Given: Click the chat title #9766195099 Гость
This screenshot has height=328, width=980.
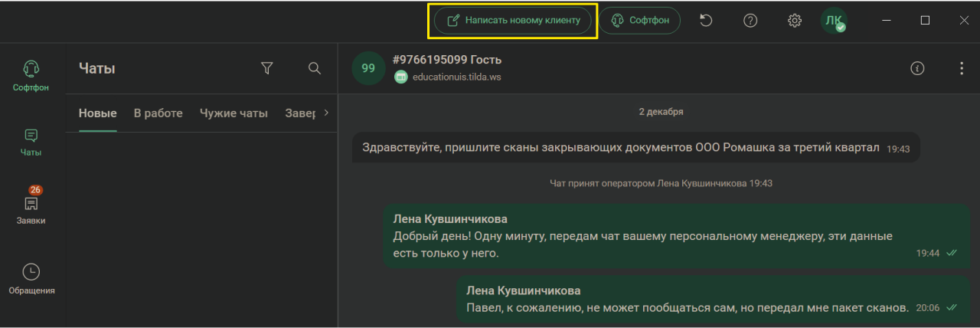Looking at the screenshot, I should [x=447, y=60].
